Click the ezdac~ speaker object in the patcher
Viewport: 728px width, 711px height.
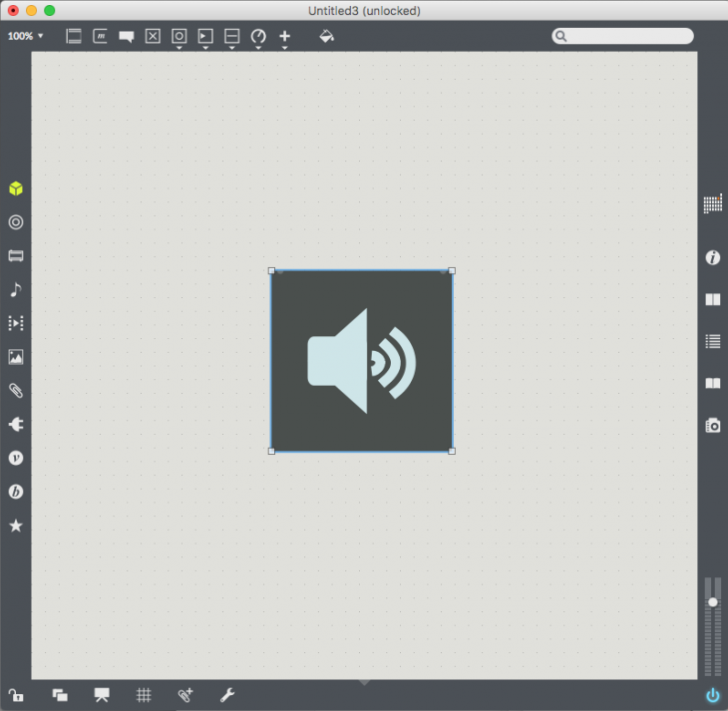(361, 361)
